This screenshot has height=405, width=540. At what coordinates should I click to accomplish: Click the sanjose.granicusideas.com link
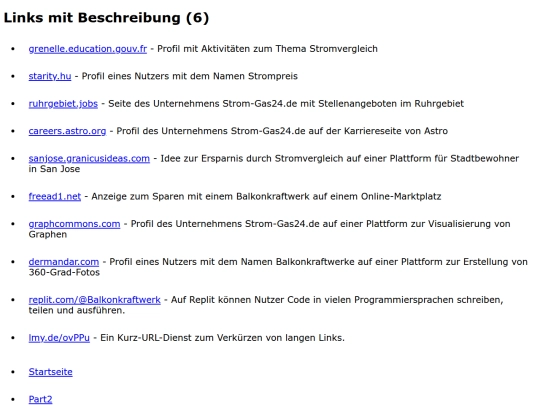pos(89,159)
